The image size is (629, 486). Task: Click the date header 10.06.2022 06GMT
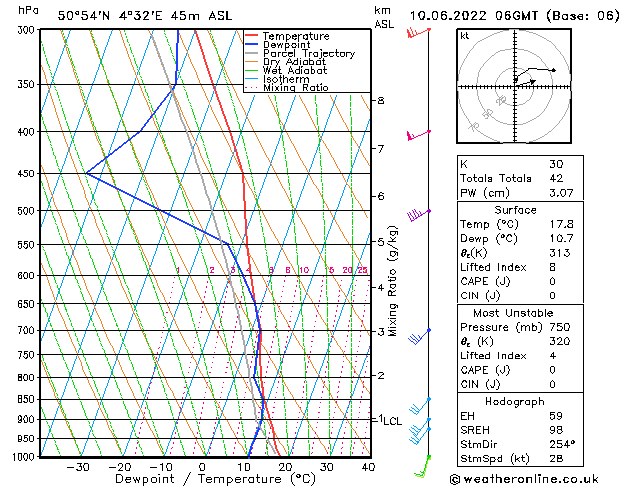click(474, 16)
